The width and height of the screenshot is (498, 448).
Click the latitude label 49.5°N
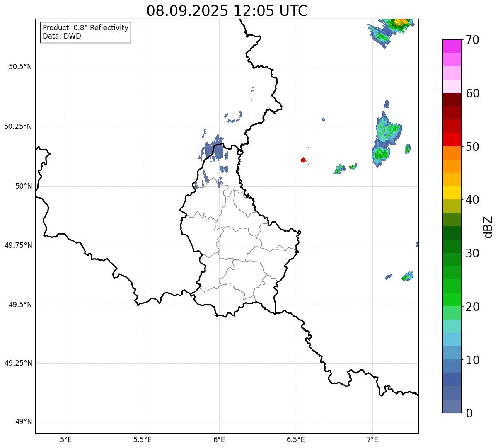20,305
